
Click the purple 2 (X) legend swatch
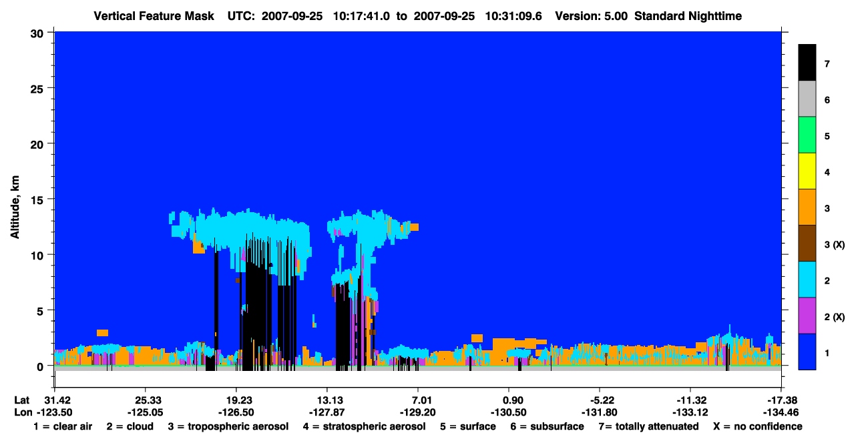point(807,315)
